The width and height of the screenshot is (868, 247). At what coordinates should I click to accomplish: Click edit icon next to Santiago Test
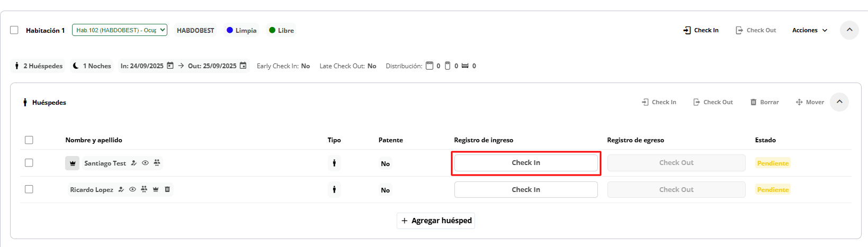tap(134, 163)
